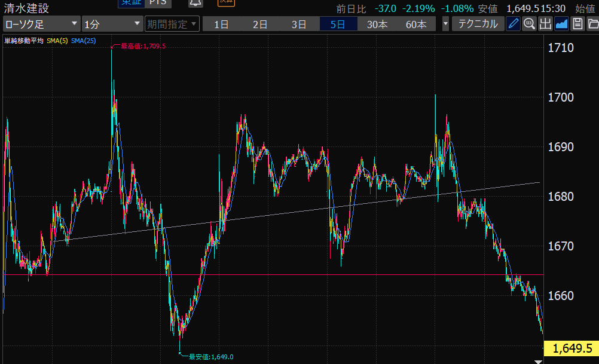599x364 pixels.
Task: Click the 1690 price axis label
Action: [x=561, y=147]
